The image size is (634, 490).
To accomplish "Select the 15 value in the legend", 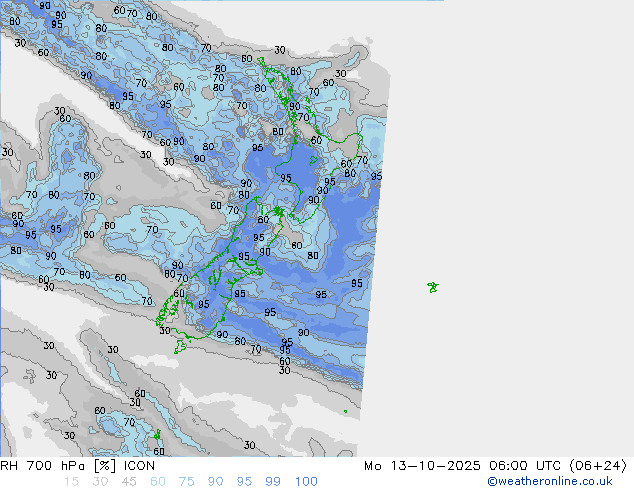I will point(71,481).
